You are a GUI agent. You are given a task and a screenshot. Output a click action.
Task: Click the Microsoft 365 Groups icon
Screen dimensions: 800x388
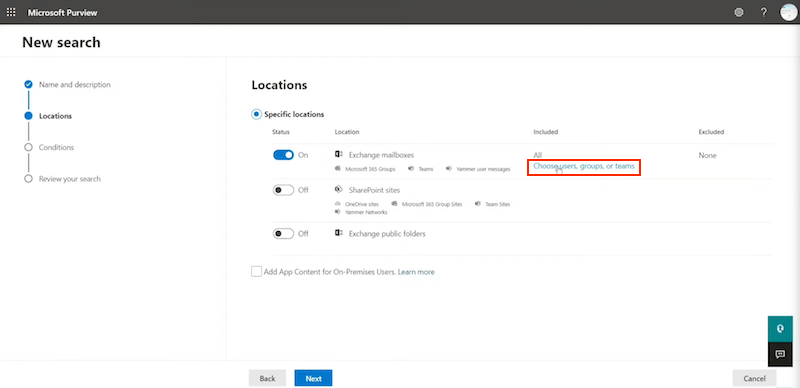click(337, 168)
